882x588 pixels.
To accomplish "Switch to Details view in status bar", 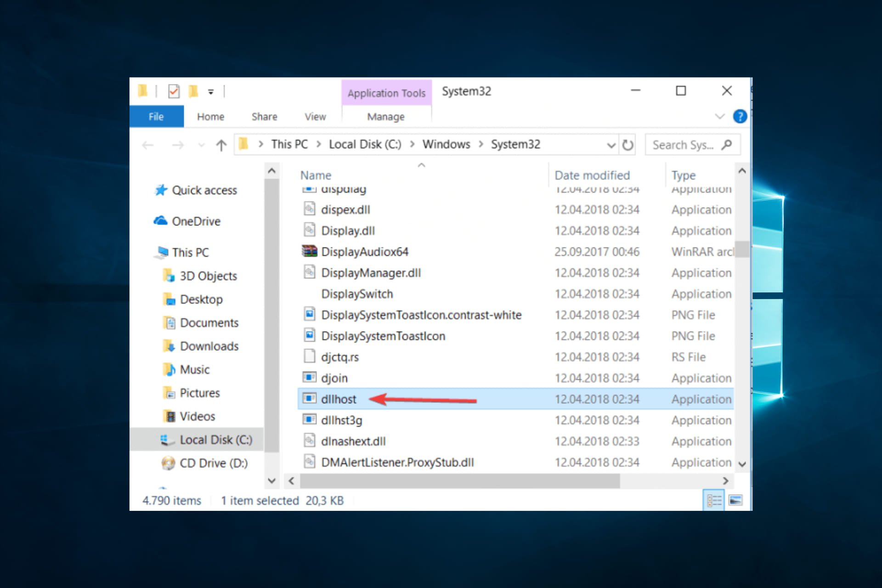I will (x=714, y=500).
